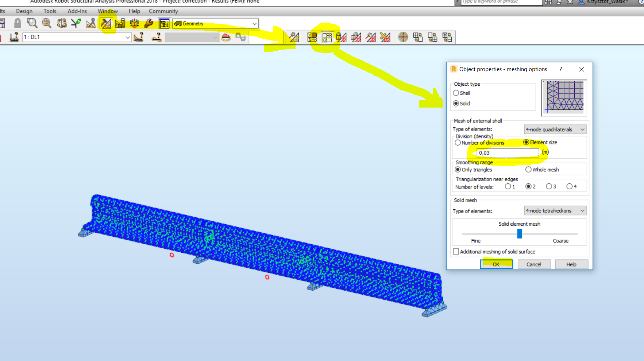The width and height of the screenshot is (644, 361).
Task: Choose the Whole mesh smoothing option
Action: [528, 170]
